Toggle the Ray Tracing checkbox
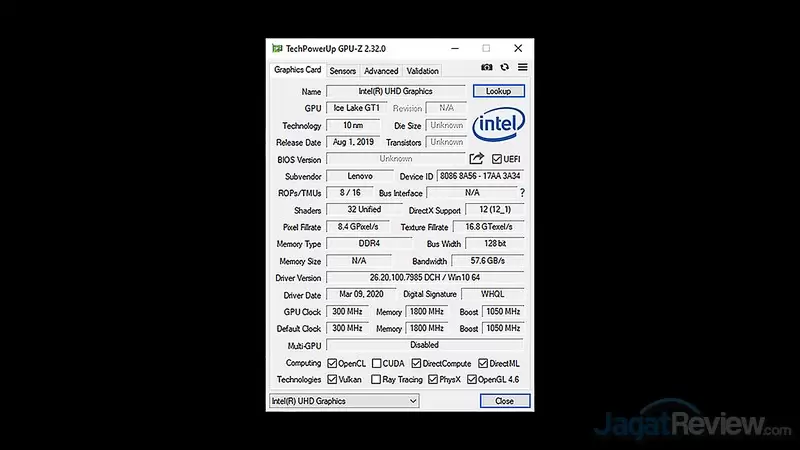 point(376,380)
